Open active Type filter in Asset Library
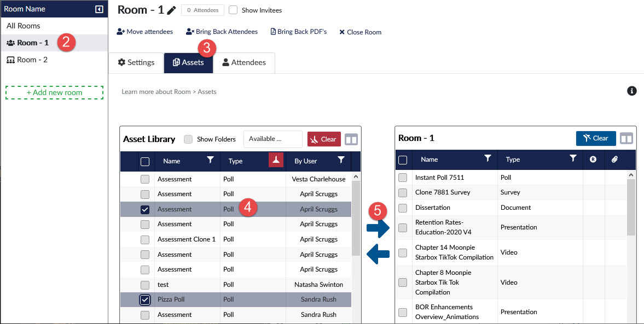The image size is (644, 324). point(276,160)
